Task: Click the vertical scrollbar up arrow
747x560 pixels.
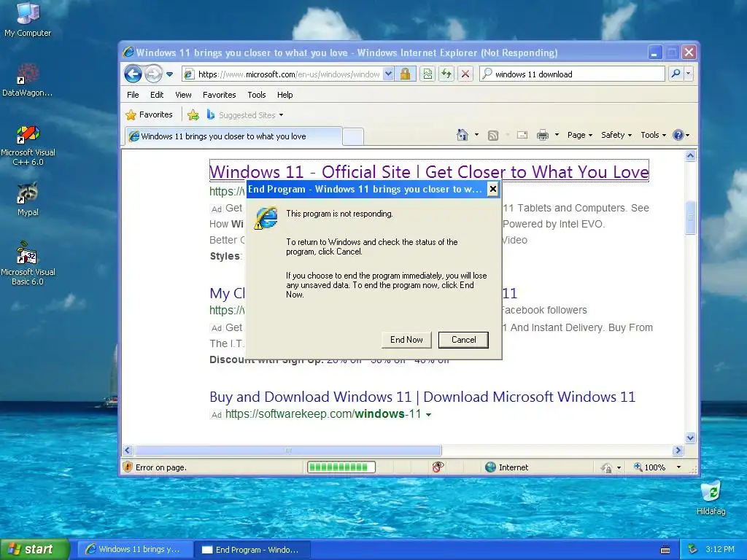Action: [x=690, y=156]
